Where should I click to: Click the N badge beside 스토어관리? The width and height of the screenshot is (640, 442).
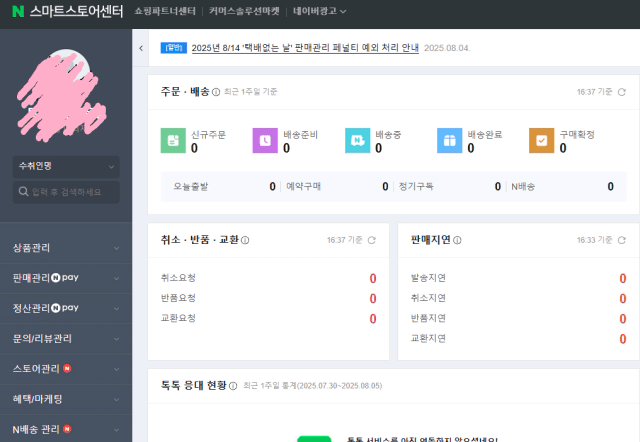67,369
